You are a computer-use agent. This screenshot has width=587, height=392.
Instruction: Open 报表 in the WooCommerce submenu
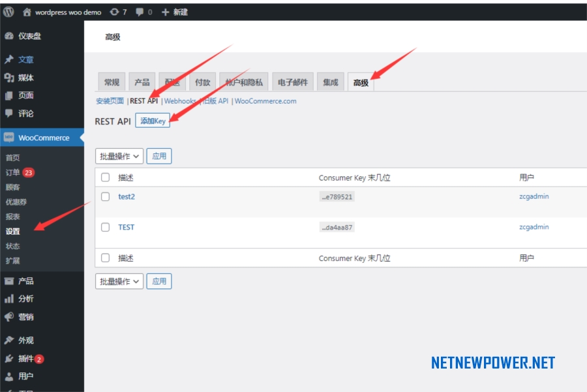[x=13, y=217]
